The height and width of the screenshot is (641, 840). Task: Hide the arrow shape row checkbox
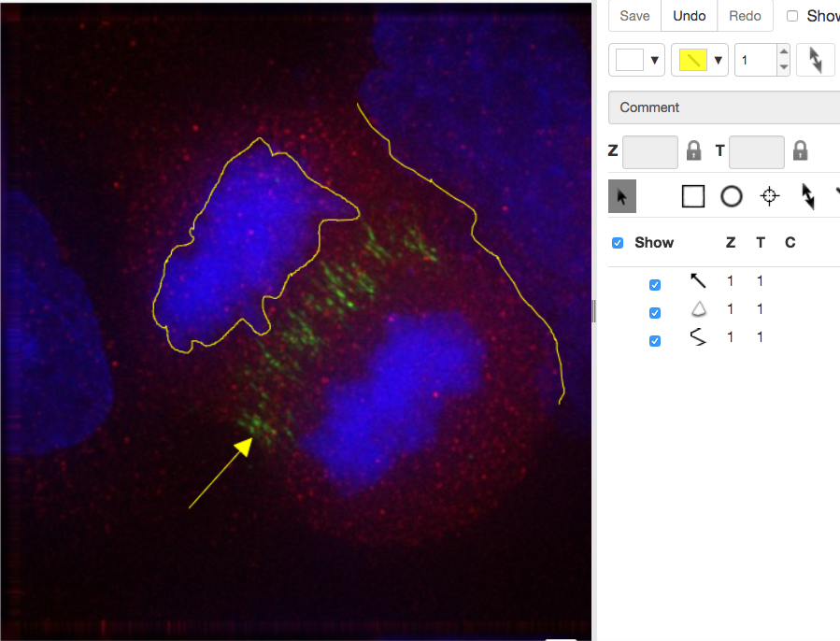coord(655,285)
